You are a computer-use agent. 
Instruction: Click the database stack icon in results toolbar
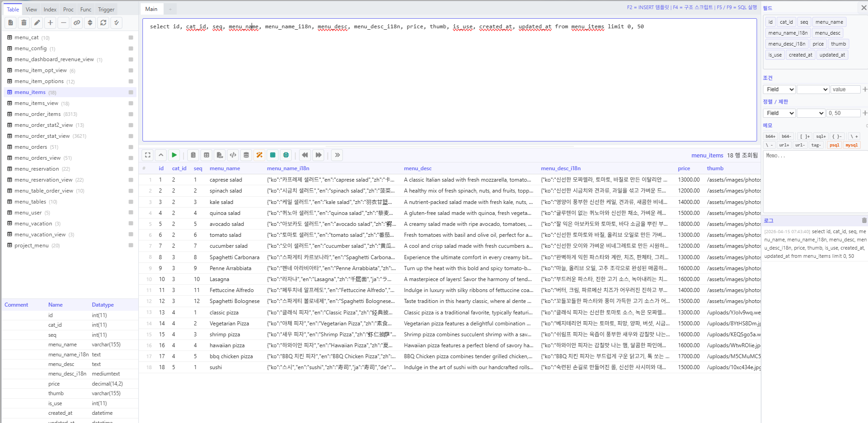[246, 155]
